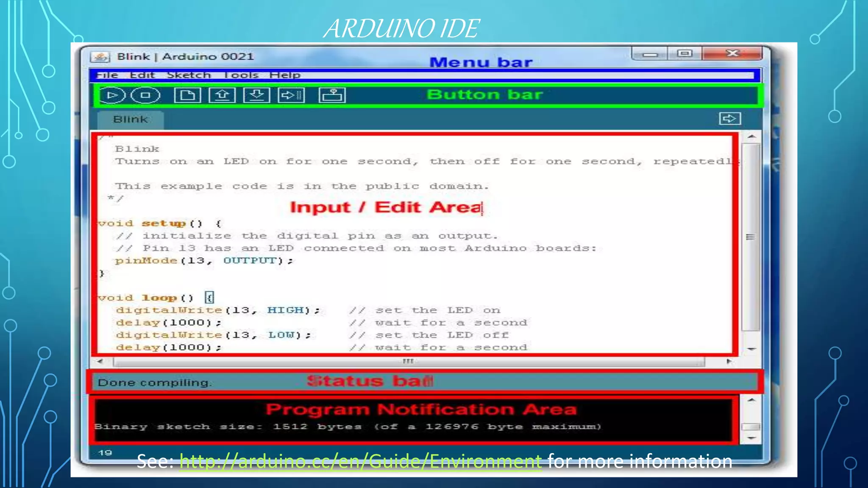Image resolution: width=868 pixels, height=488 pixels.
Task: Open the Serial Monitor icon
Action: [332, 95]
